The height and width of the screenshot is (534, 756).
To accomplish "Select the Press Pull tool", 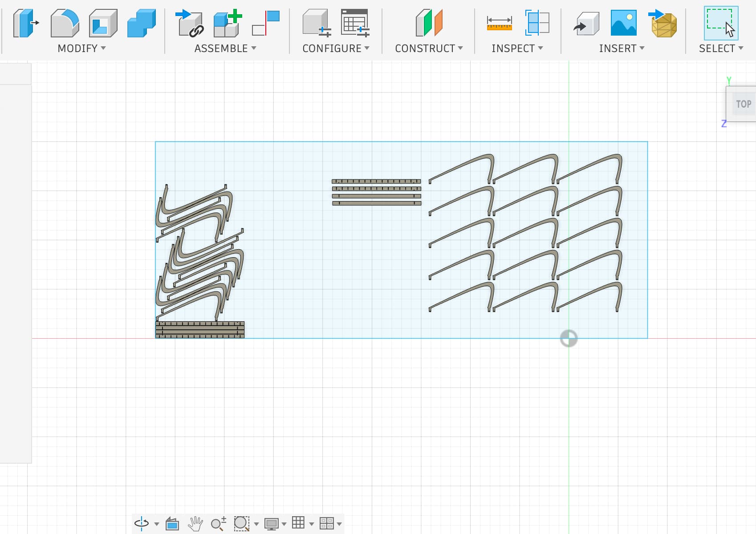I will pyautogui.click(x=25, y=23).
